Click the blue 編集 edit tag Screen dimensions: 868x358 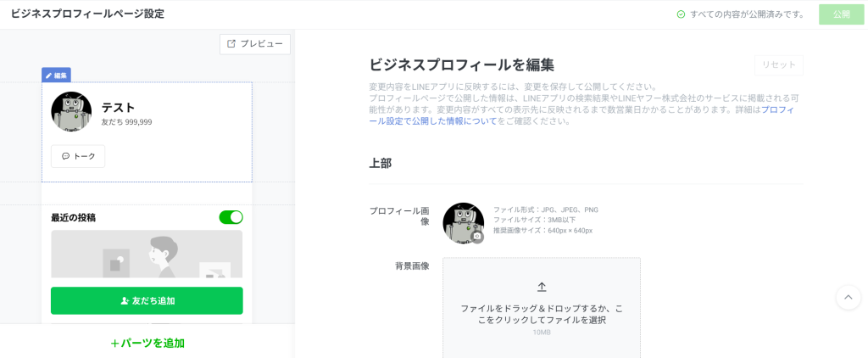(56, 75)
